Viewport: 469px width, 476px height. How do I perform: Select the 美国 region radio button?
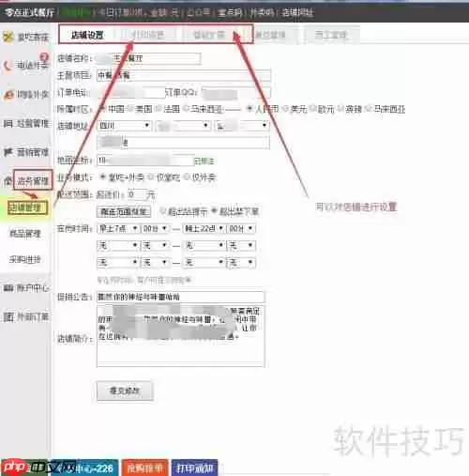(x=130, y=109)
